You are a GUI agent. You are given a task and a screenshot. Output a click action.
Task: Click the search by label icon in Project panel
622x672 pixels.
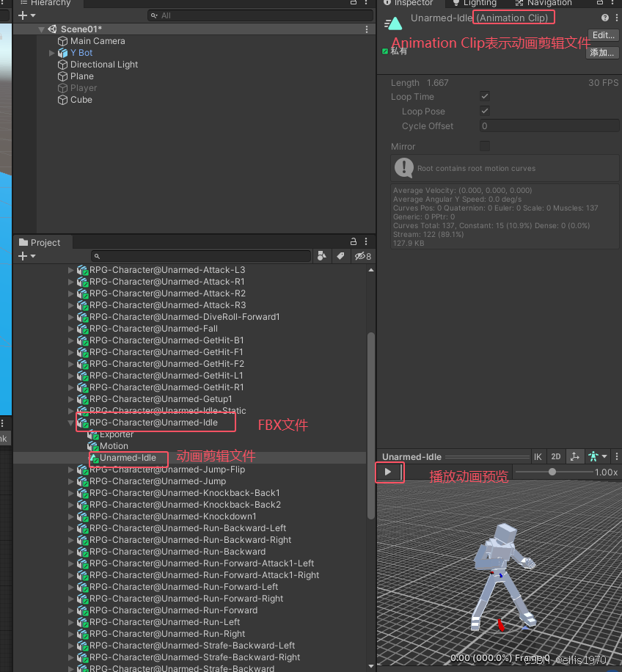pos(340,256)
